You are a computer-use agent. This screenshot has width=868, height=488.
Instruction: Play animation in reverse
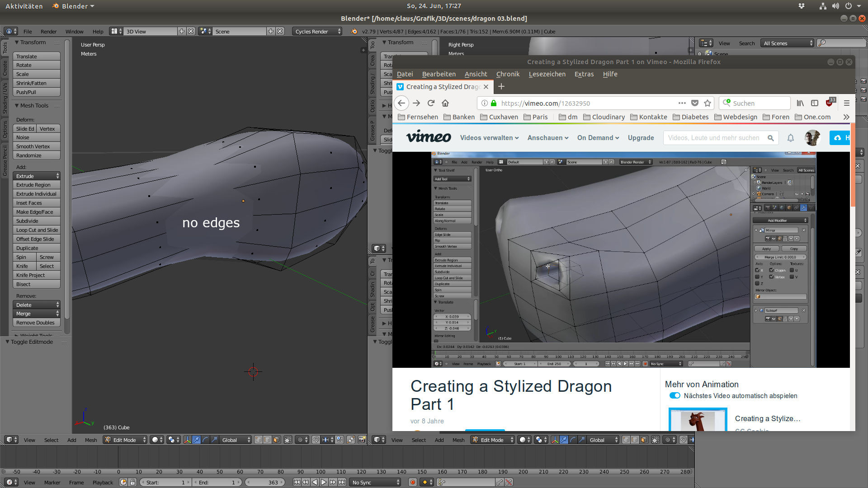point(315,482)
